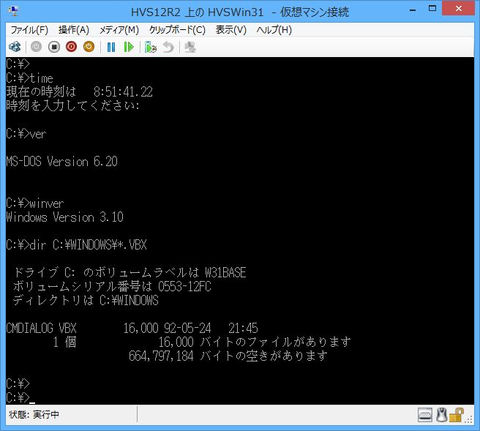This screenshot has height=431, width=480.
Task: Revert the VM with the undo arrow
Action: tap(168, 47)
